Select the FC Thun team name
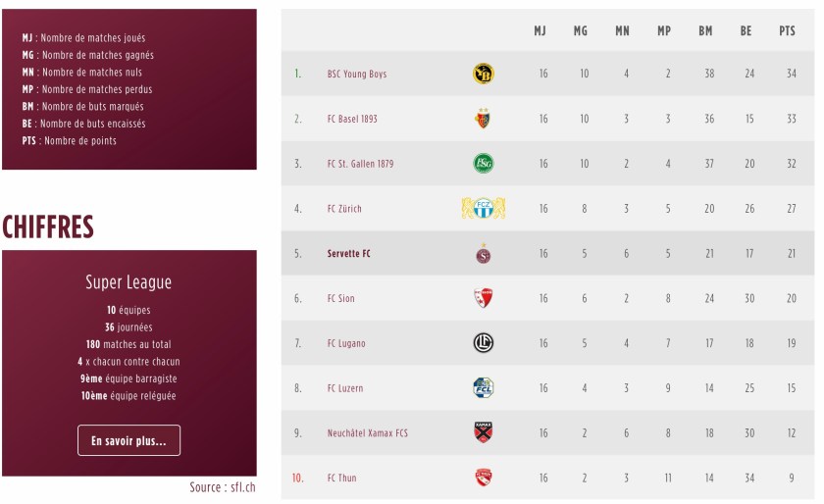Viewport: 824px width, 504px height. (x=341, y=479)
